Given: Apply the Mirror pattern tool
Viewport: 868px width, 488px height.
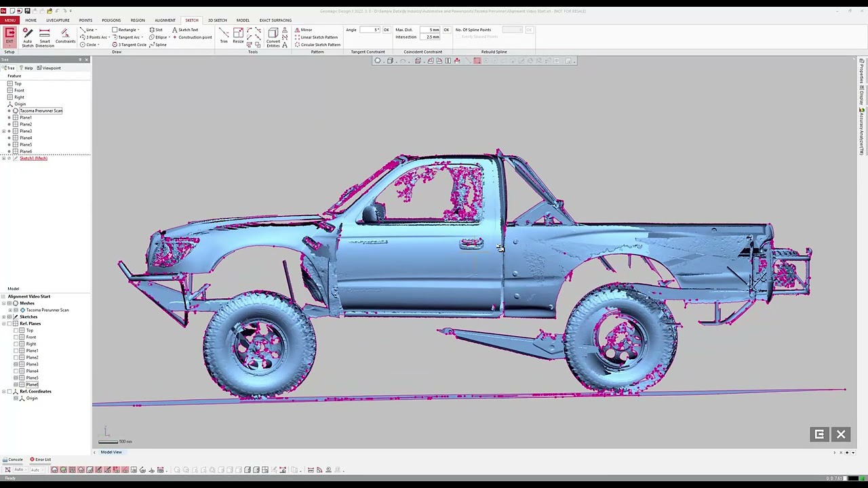Looking at the screenshot, I should click(x=303, y=30).
